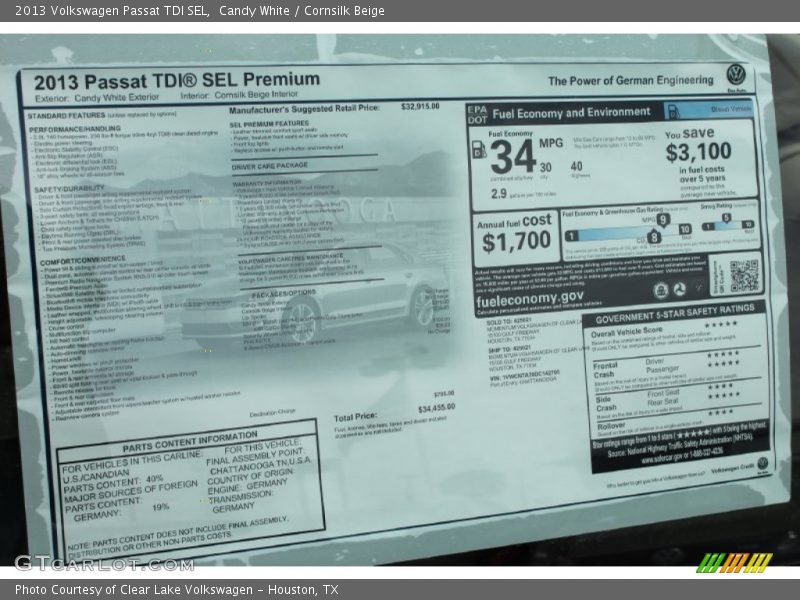Click the fuel pump icon beside 34 MPG

(479, 149)
